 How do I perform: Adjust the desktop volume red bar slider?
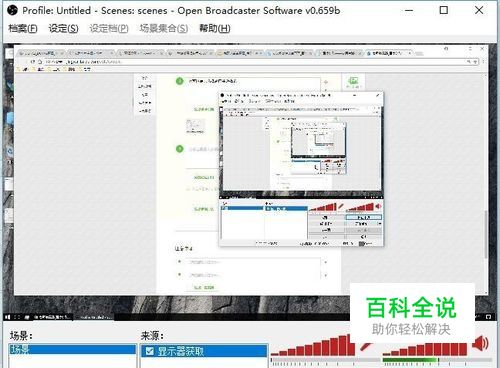coord(425,348)
